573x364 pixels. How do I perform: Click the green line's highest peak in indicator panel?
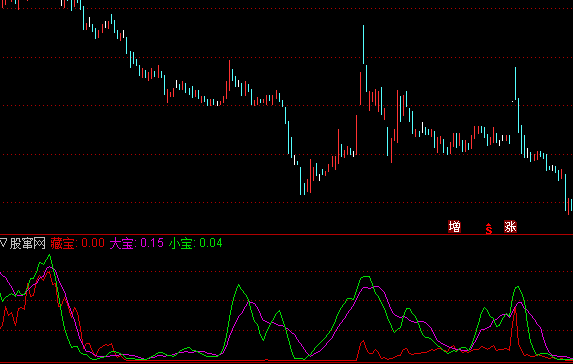[x=50, y=255]
